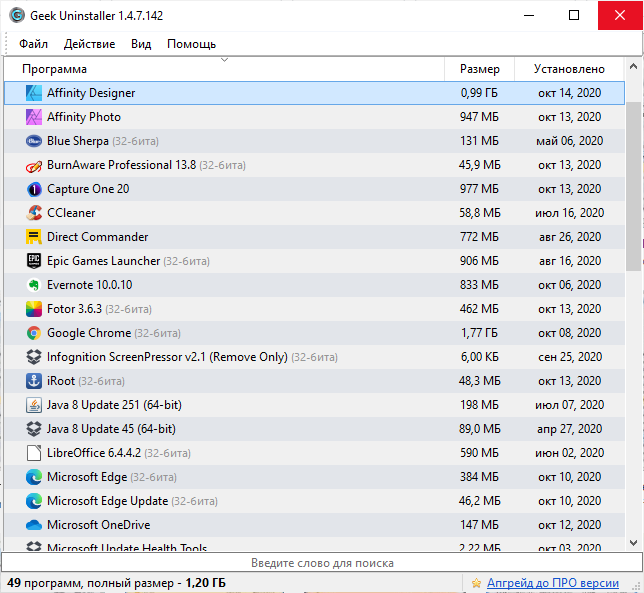Select the Affinity Designer program name
The width and height of the screenshot is (644, 593).
(91, 93)
